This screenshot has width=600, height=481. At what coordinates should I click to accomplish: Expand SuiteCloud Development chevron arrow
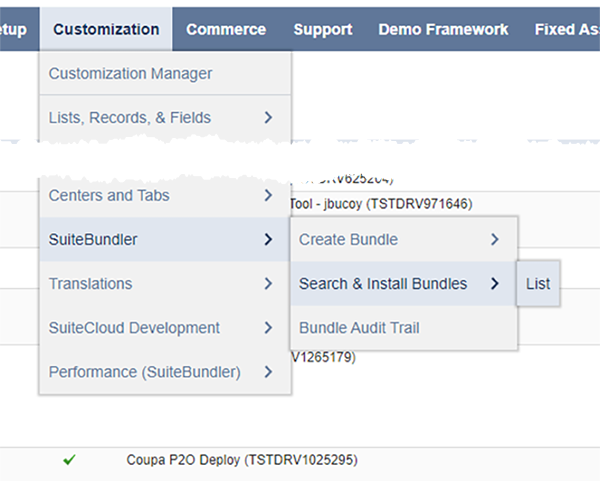269,328
